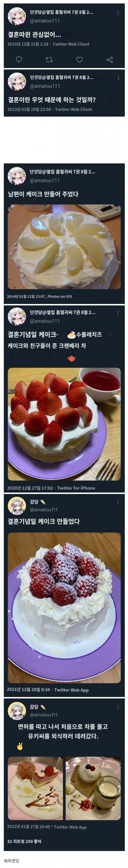The width and height of the screenshot is (128, 868).
Task: Open the maid avatar on 2021 tweet
Action: pos(17,505)
